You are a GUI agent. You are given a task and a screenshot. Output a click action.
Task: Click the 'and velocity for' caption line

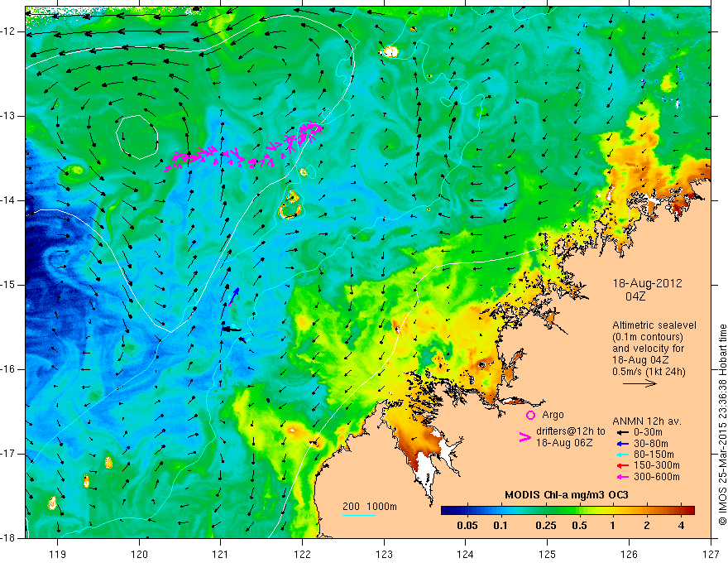[648, 349]
